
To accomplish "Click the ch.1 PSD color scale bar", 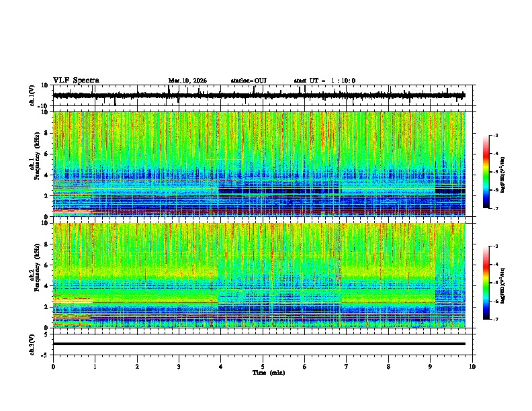I will click(x=486, y=172).
